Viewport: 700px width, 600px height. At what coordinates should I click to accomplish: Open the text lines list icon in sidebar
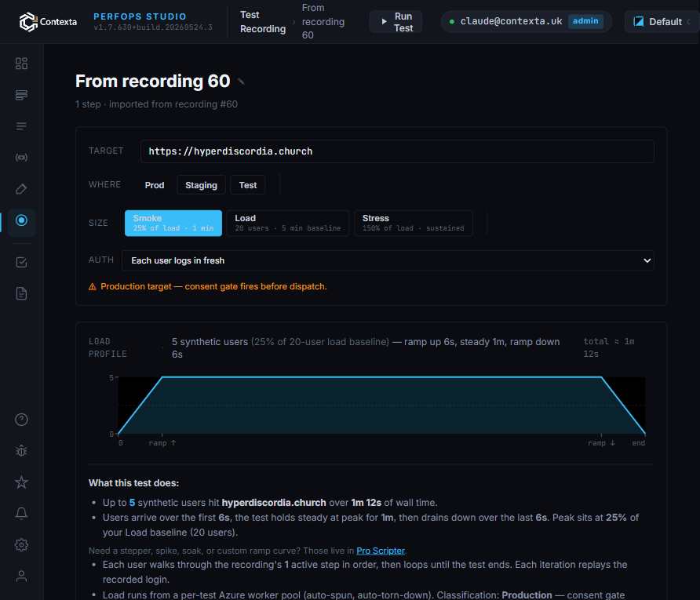point(21,126)
